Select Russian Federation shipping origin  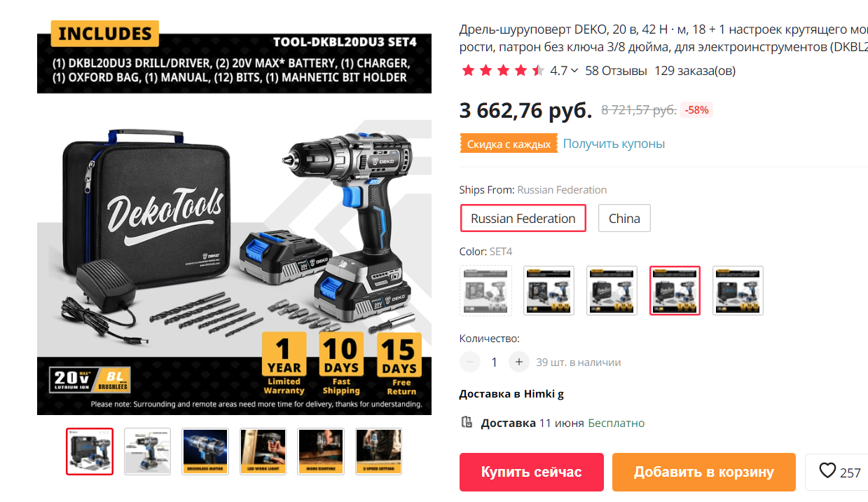523,218
